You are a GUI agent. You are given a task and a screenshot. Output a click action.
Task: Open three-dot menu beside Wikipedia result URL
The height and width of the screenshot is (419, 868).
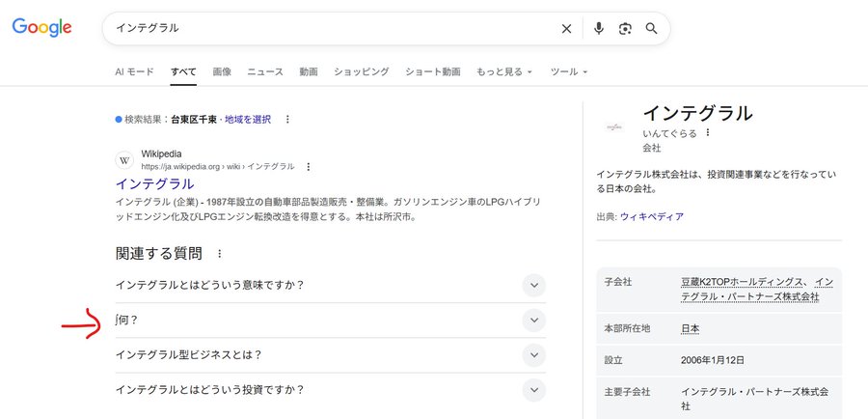point(309,167)
